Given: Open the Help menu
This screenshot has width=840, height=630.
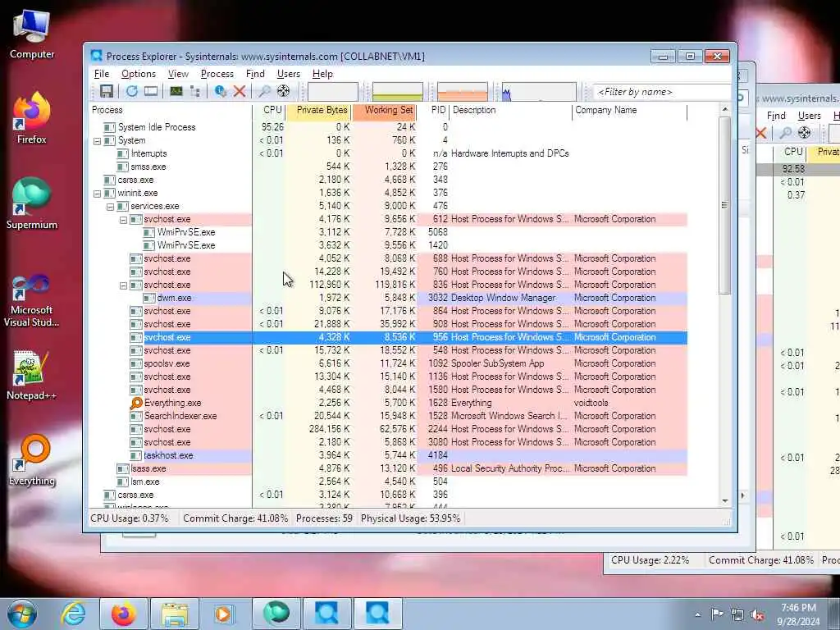Looking at the screenshot, I should (322, 74).
